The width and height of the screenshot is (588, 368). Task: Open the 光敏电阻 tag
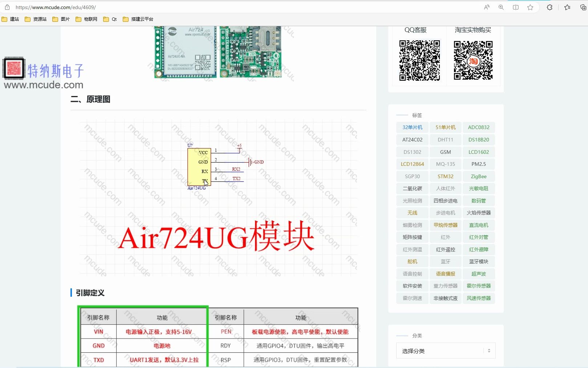(479, 188)
